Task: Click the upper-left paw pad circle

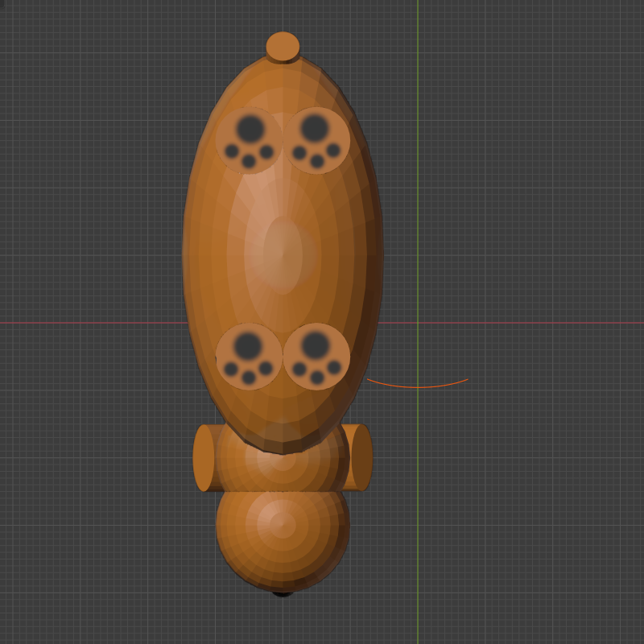Action: click(x=251, y=142)
